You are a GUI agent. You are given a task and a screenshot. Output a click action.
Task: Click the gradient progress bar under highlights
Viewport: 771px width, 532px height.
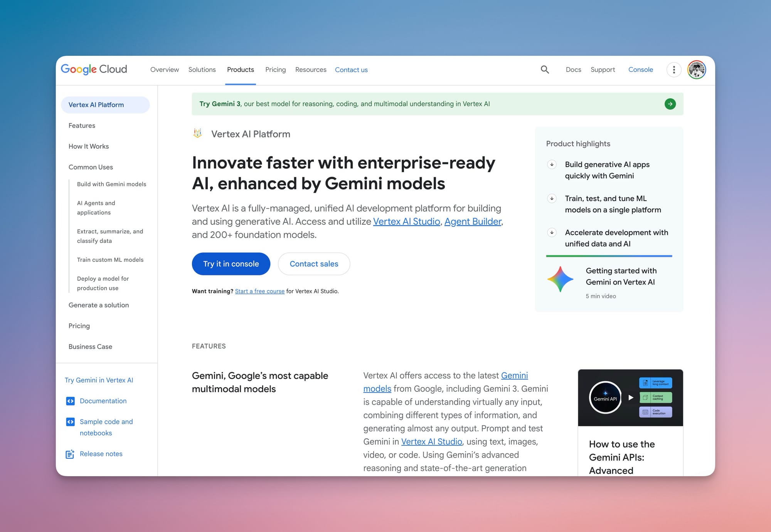[608, 255]
